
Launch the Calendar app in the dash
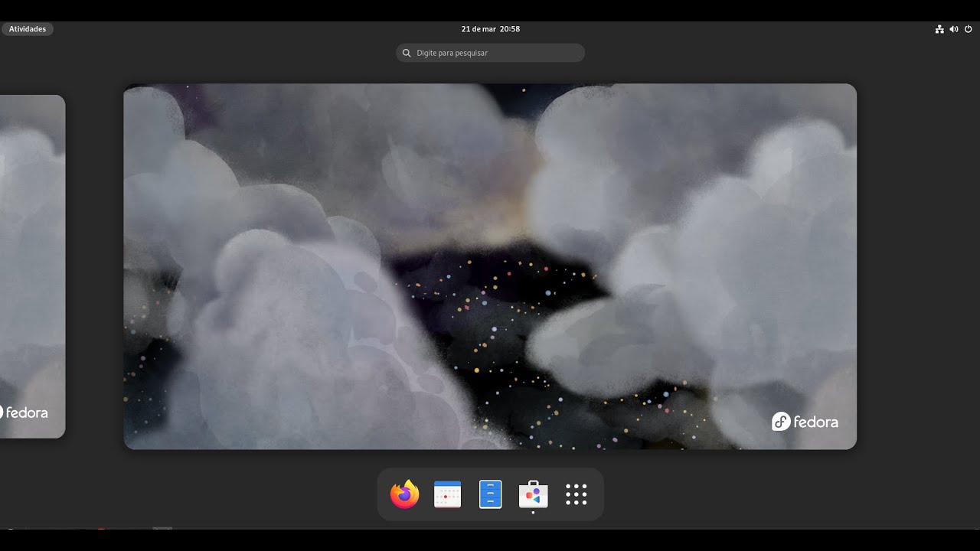448,494
